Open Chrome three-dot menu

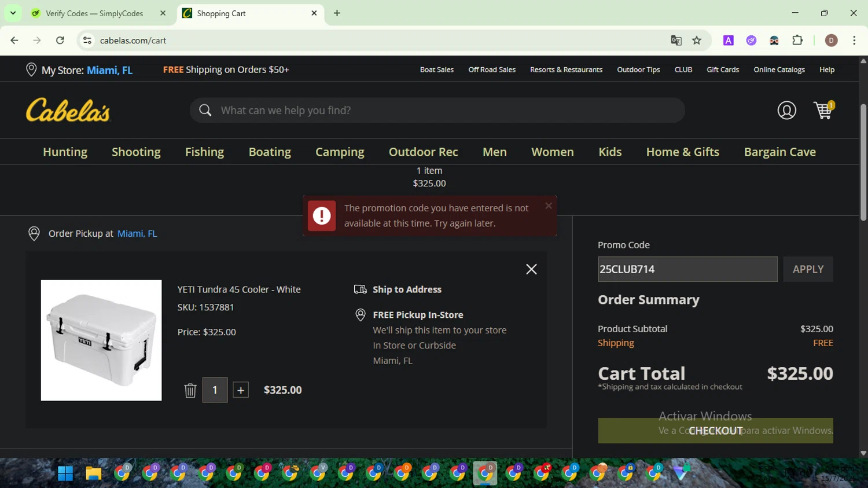pos(854,40)
